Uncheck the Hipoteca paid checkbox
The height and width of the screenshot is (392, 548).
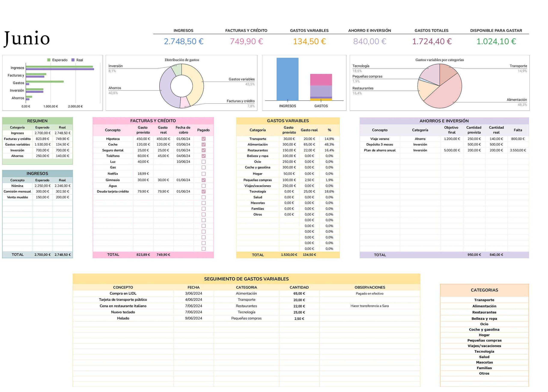(203, 139)
